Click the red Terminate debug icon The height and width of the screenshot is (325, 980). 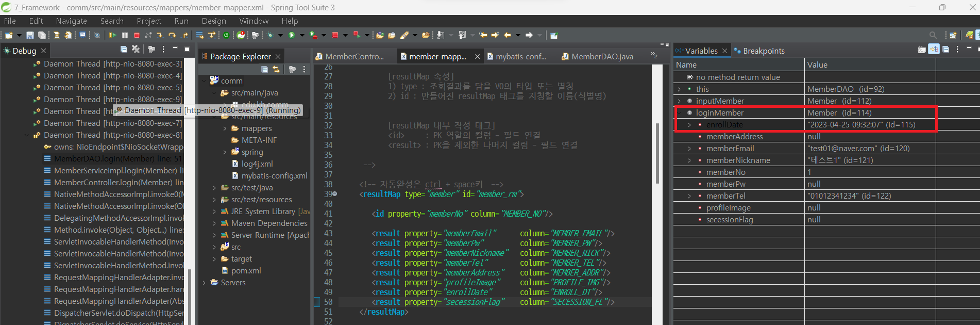tap(137, 35)
